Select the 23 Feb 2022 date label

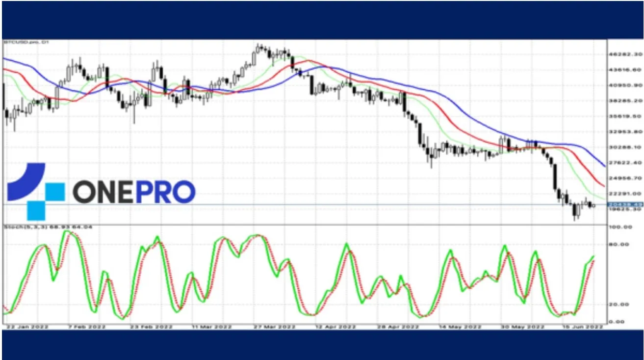tap(152, 327)
